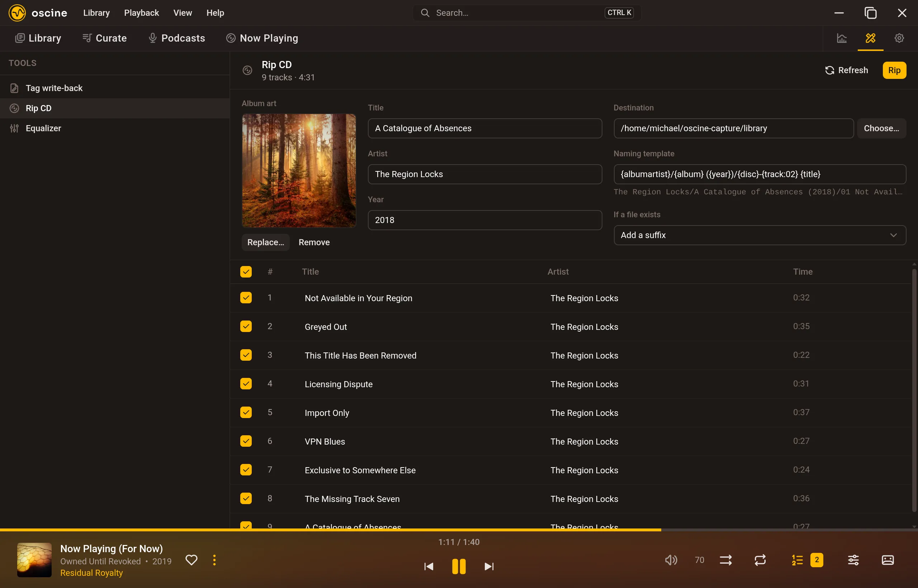Select the tools tab icon

870,38
